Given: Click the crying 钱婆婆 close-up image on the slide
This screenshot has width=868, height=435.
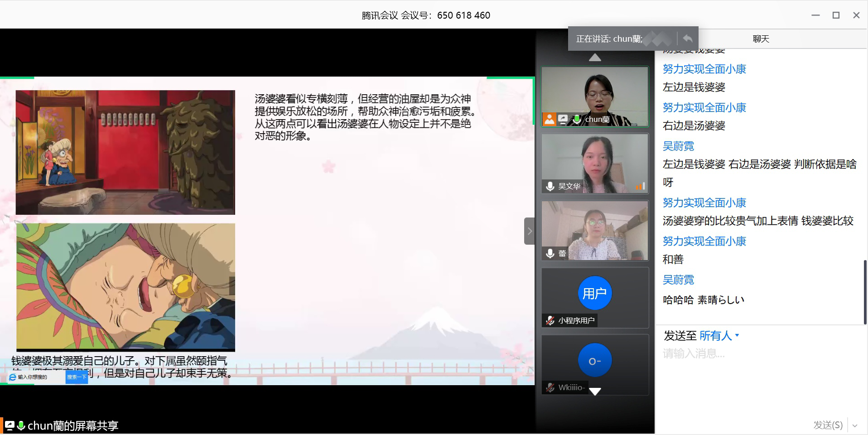Looking at the screenshot, I should tap(126, 287).
